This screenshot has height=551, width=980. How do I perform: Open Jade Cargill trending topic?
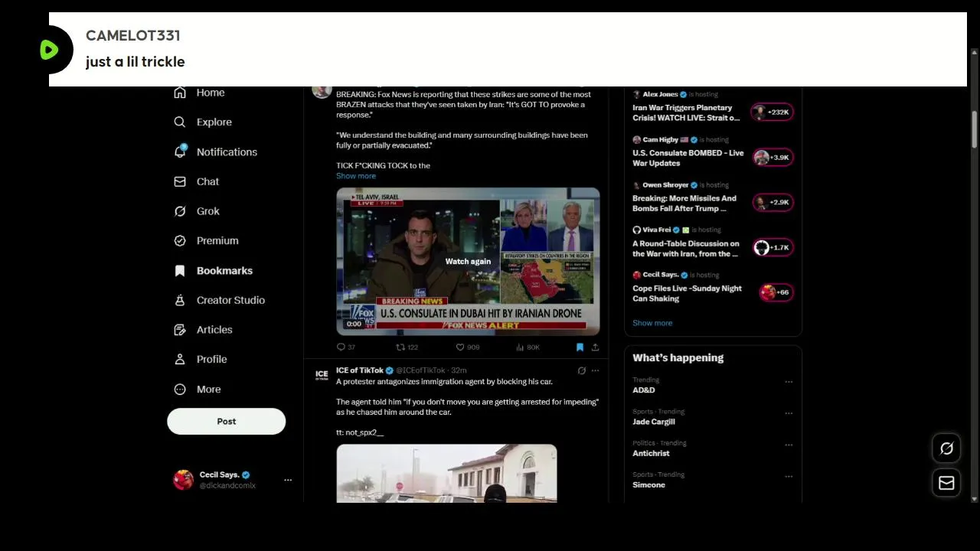pos(654,422)
